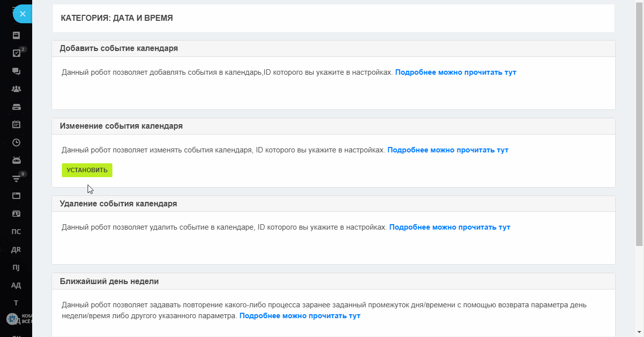Select the ПС sidebar item
644x337 pixels.
coord(16,232)
